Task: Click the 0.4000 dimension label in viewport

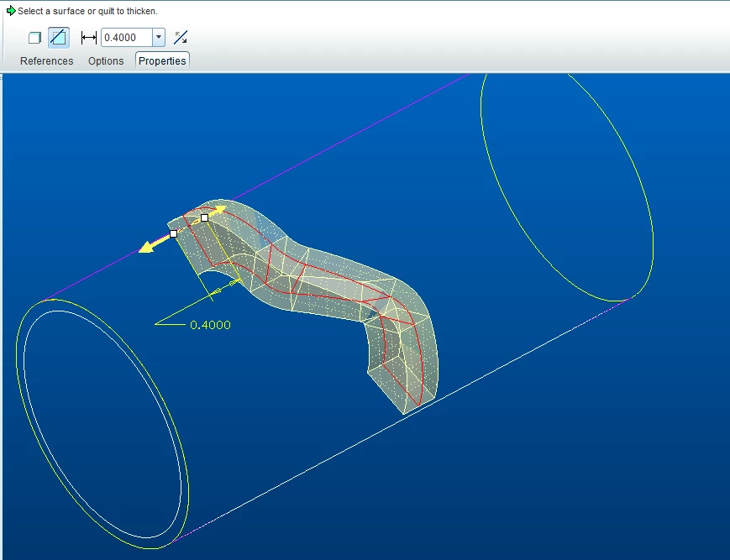Action: 211,325
